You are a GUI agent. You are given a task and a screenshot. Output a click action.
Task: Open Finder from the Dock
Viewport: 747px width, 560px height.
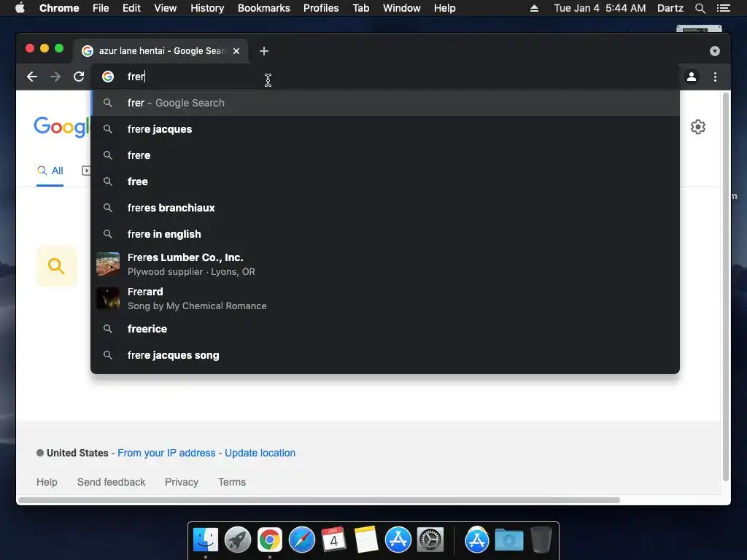(x=206, y=540)
